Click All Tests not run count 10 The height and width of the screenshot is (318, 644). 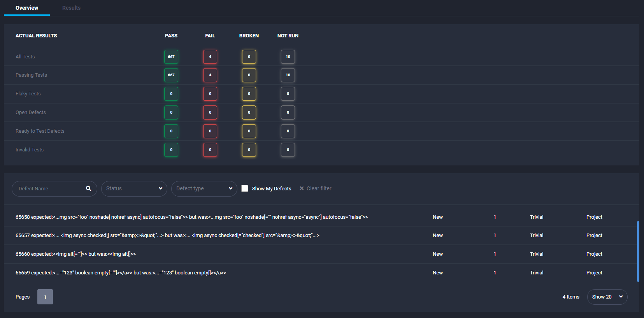[288, 57]
